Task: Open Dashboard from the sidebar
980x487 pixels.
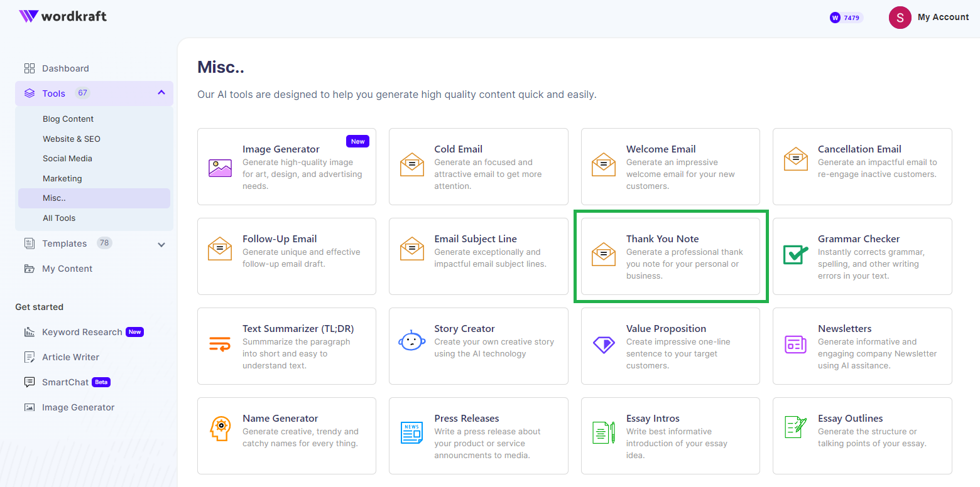Action: click(x=65, y=68)
